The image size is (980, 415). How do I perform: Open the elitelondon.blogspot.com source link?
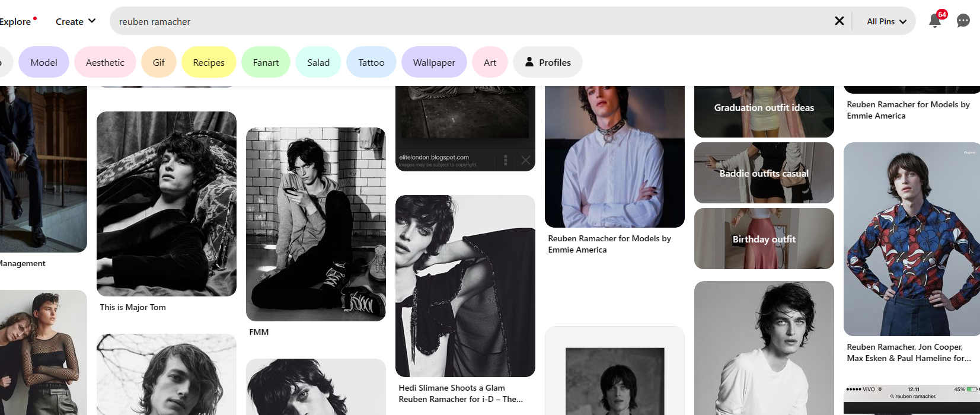[x=434, y=157]
